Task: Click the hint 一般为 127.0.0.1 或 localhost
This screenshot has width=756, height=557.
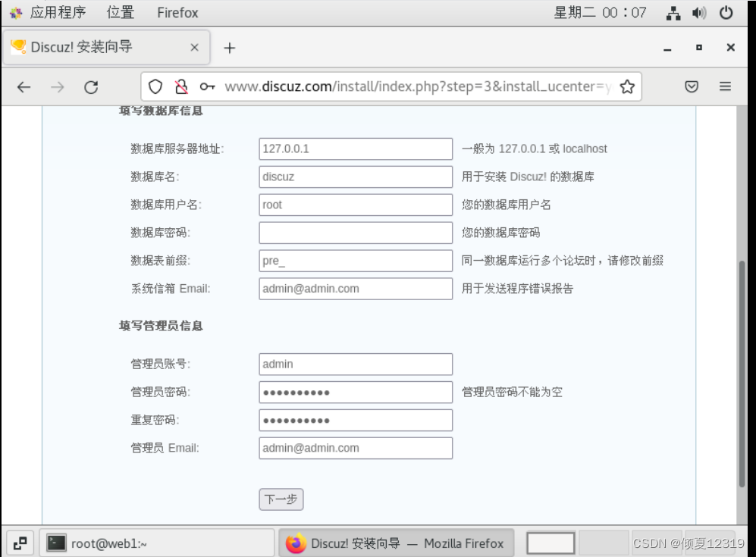Action: tap(535, 149)
